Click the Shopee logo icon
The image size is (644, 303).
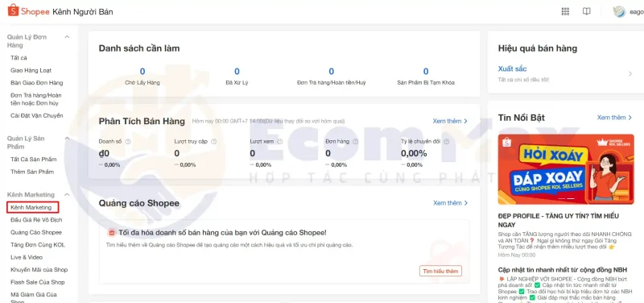[13, 10]
